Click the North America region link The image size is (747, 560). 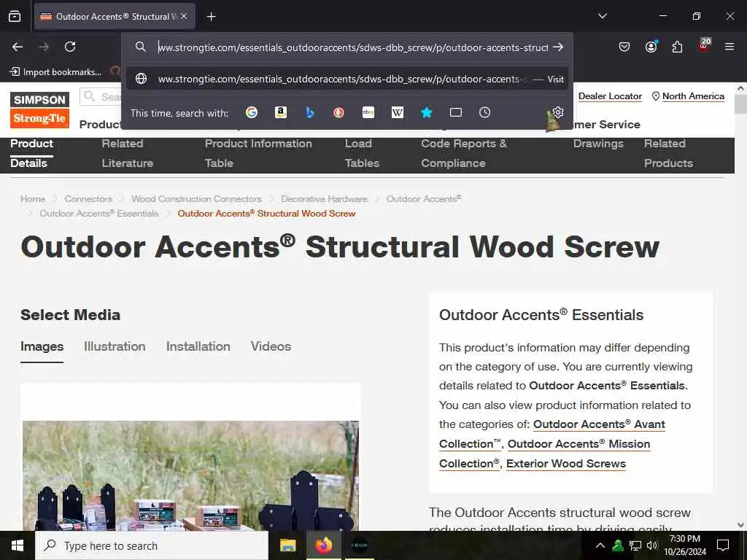[x=688, y=96]
